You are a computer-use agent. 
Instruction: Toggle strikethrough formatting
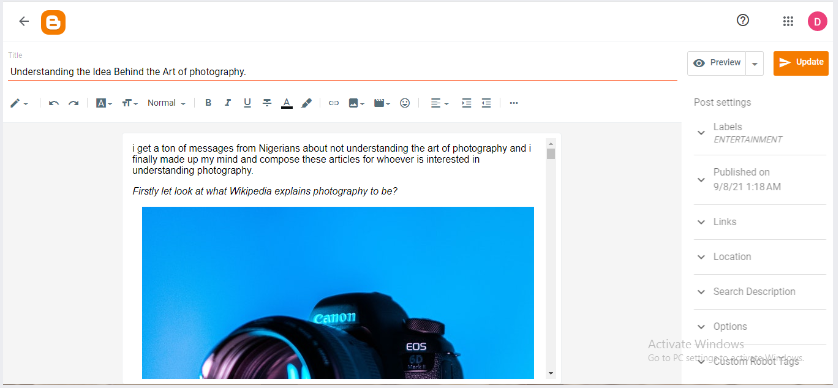tap(267, 103)
